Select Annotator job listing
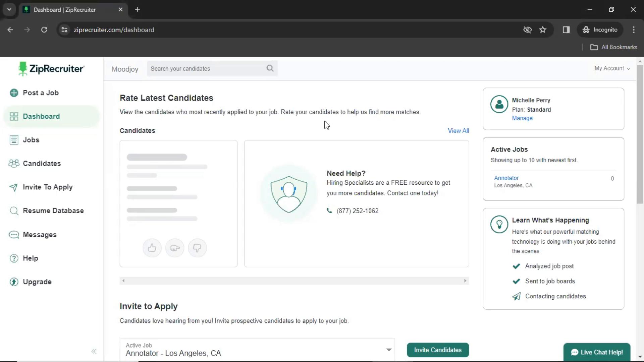Screen dimensions: 644x362 pos(506,177)
